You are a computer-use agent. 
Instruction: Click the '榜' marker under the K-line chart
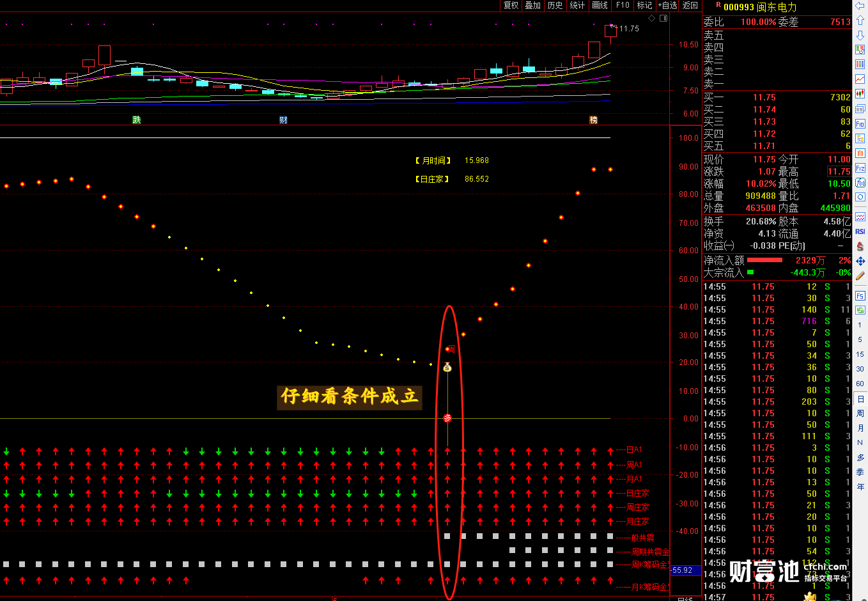(x=593, y=120)
